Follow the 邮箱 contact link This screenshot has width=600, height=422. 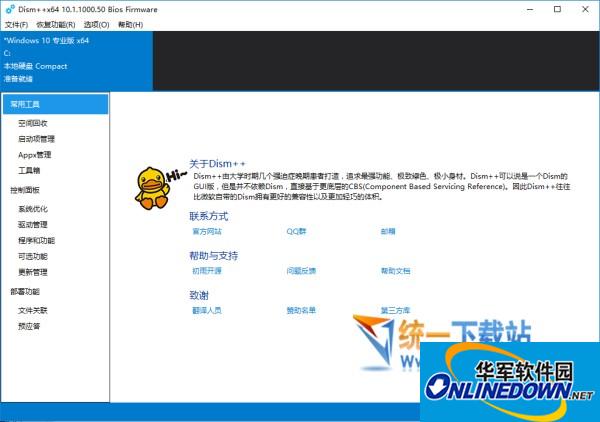(x=388, y=231)
